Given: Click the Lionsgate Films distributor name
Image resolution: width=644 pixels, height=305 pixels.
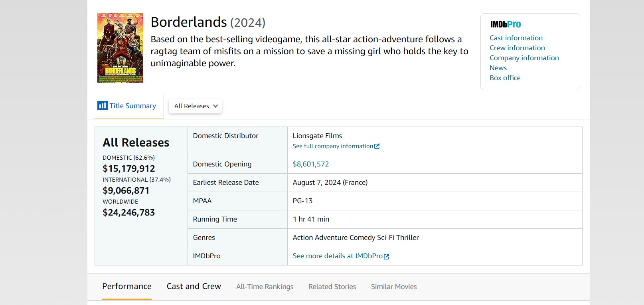Looking at the screenshot, I should pos(317,136).
